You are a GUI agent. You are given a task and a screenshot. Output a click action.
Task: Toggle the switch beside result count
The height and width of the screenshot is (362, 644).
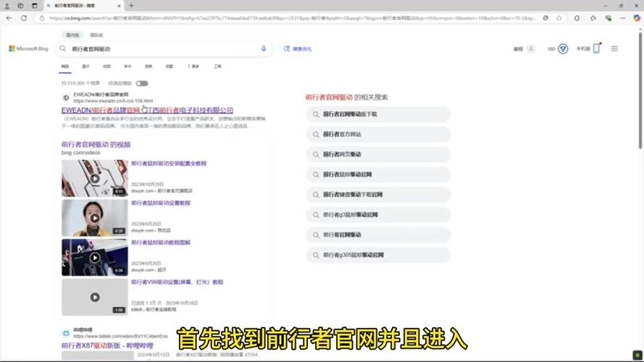[x=142, y=83]
